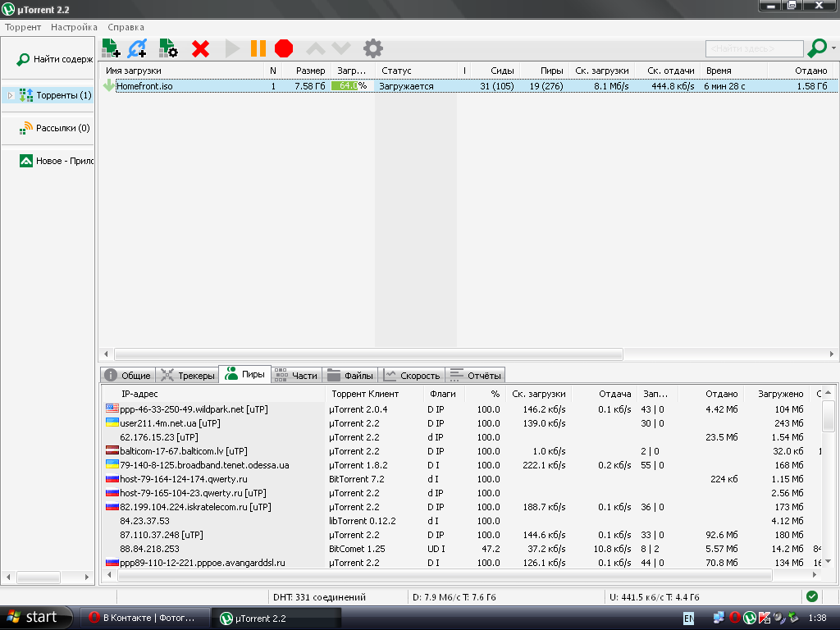Open Preferences via the gear icon
This screenshot has width=840, height=630.
pyautogui.click(x=373, y=48)
